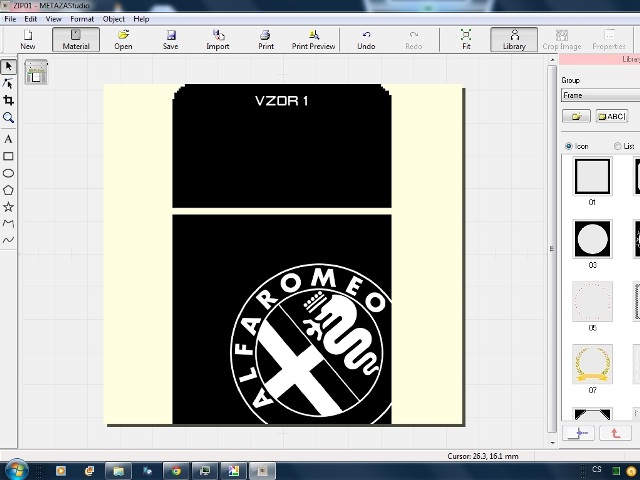Select the star shape tool
Screen dimensions: 640x480
[x=8, y=207]
